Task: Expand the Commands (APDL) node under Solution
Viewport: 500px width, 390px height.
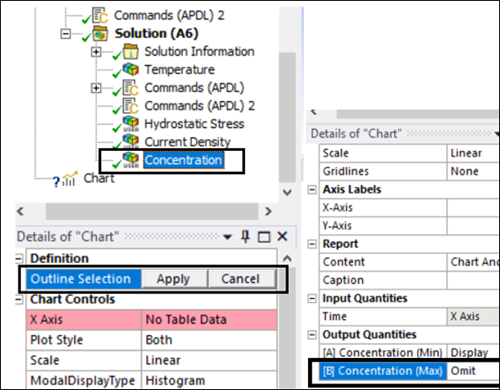Action: [x=96, y=88]
